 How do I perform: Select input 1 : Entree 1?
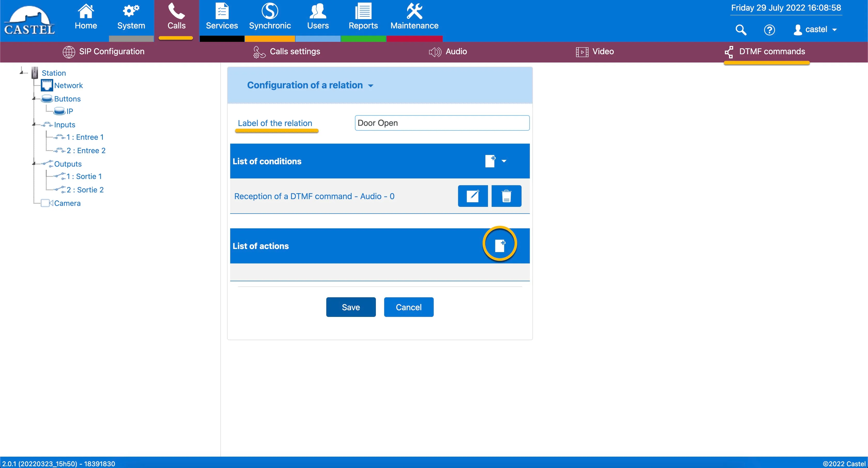click(x=85, y=137)
